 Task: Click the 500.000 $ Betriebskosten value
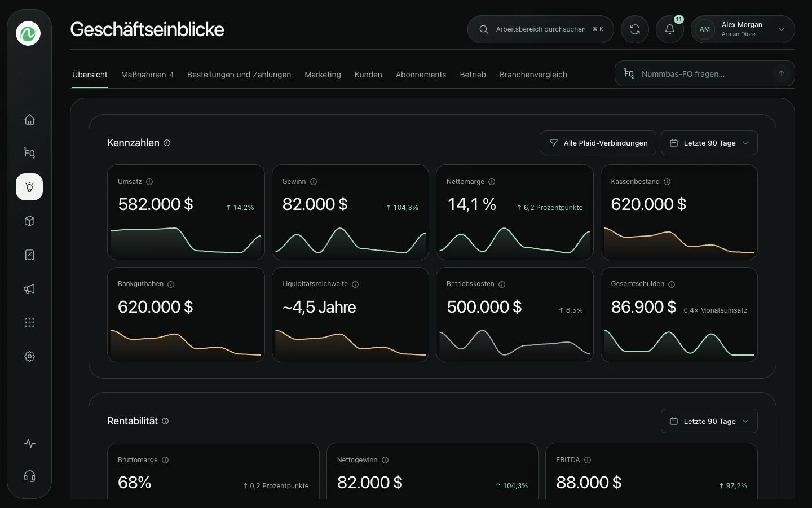click(484, 306)
